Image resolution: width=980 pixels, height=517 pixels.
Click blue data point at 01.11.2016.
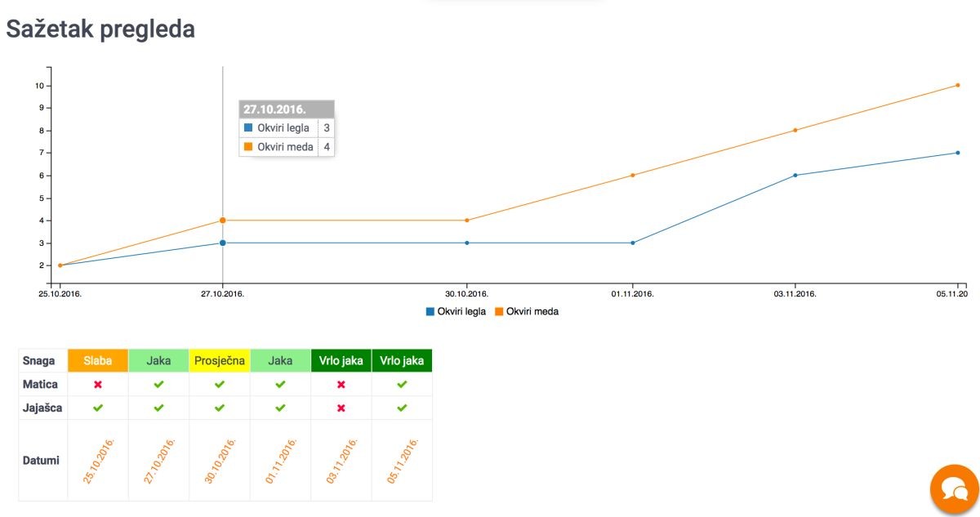[633, 243]
